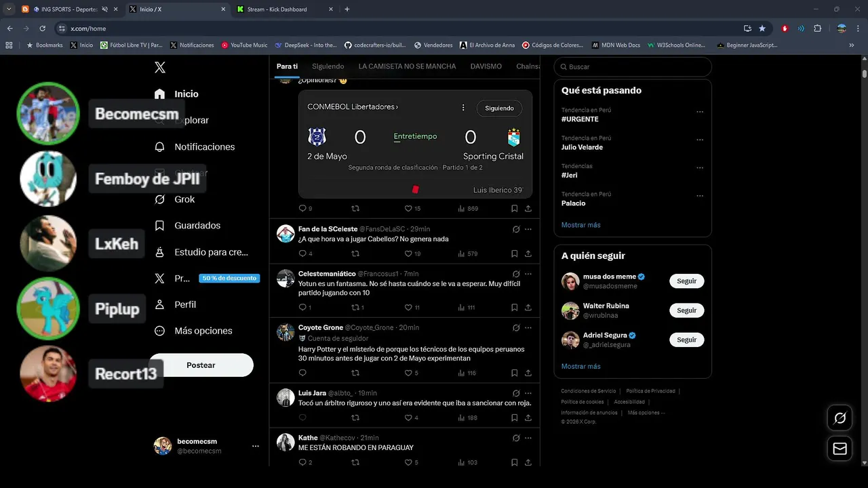Viewport: 868px width, 488px height.
Task: Open the browser Extensions puzzle icon
Action: tap(817, 28)
